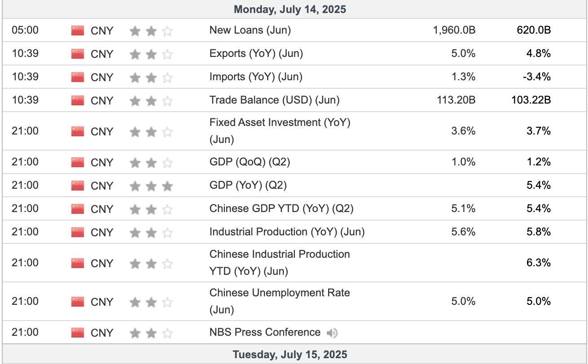The height and width of the screenshot is (364, 588).
Task: Click the 5.1% Chinese GDP YTD forecast
Action: pos(463,209)
